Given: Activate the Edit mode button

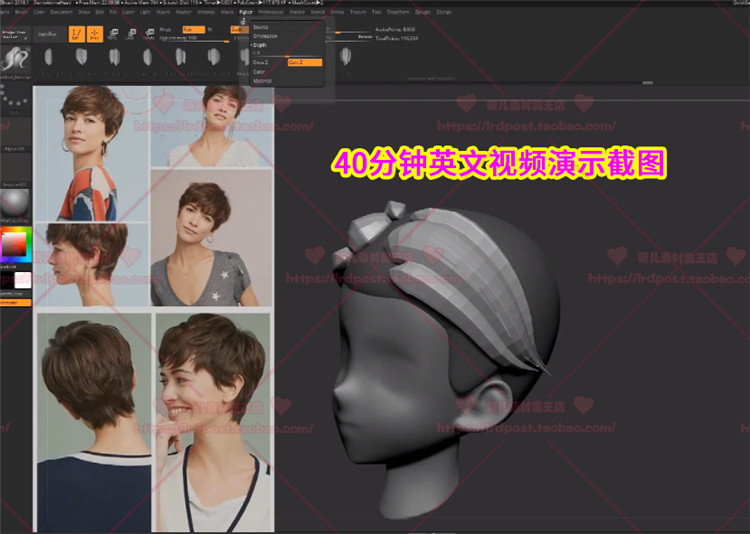Looking at the screenshot, I should tap(77, 34).
